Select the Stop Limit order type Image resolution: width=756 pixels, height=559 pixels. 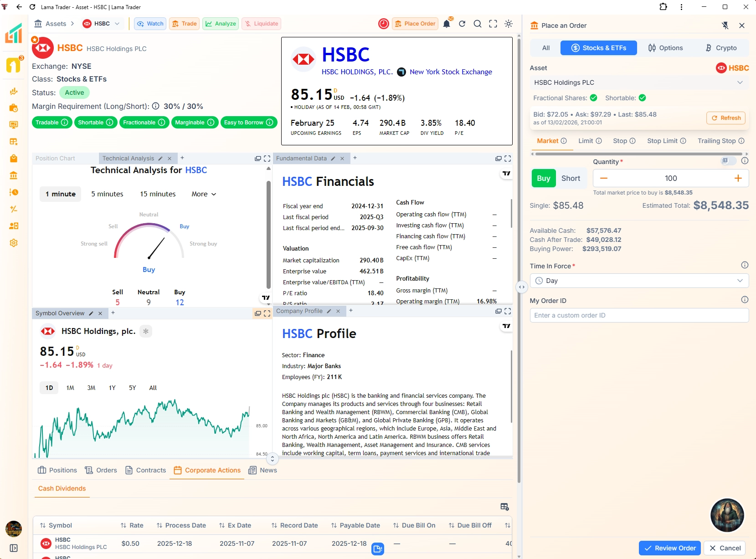pos(667,141)
